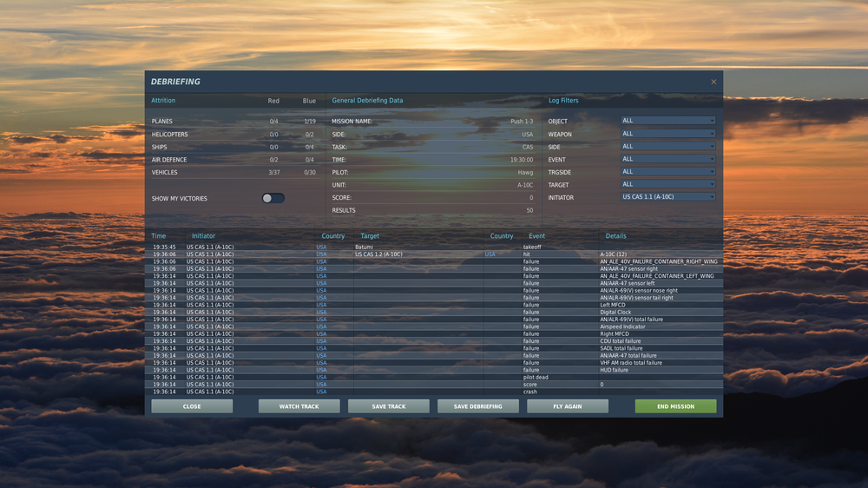This screenshot has height=488, width=868.
Task: Toggle the Show My Victories switch
Action: tap(273, 198)
